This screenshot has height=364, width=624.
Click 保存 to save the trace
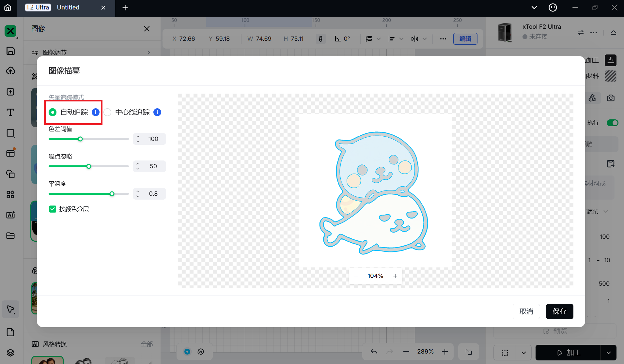pyautogui.click(x=559, y=311)
